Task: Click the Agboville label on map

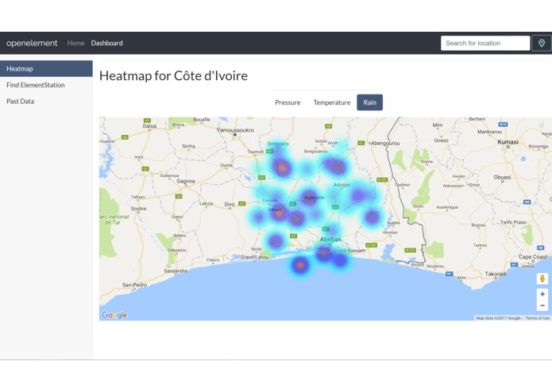Action: click(x=314, y=198)
